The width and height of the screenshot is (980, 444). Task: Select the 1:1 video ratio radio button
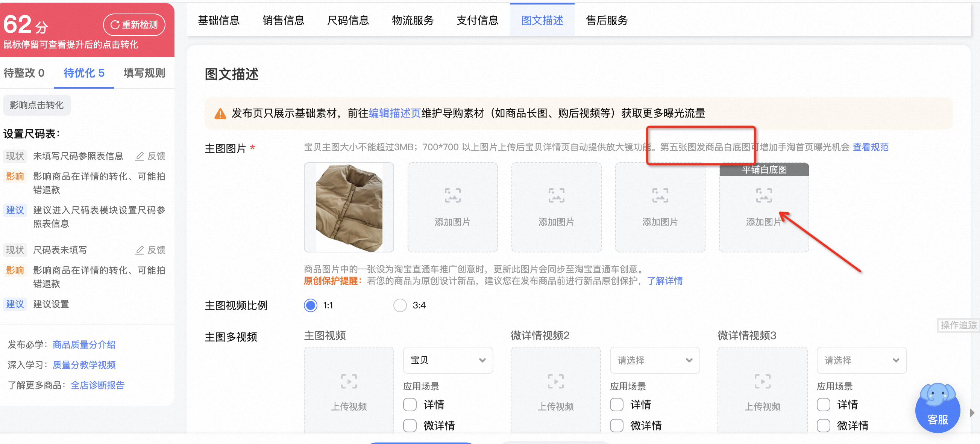pyautogui.click(x=311, y=305)
